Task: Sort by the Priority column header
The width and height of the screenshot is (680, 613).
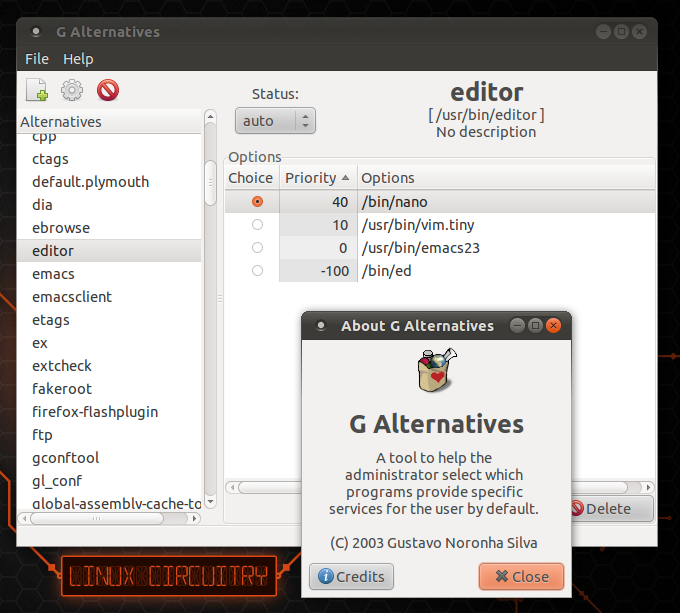Action: click(318, 178)
